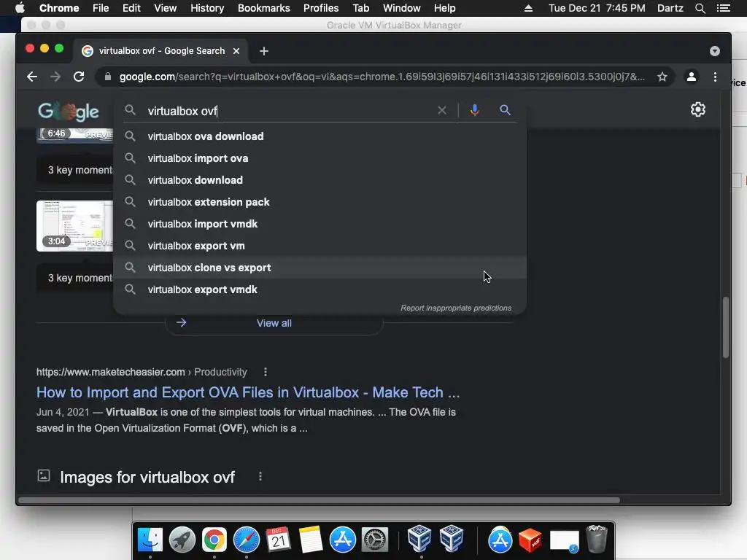Open Google quick settings gear icon
Viewport: 747px width, 560px height.
698,109
